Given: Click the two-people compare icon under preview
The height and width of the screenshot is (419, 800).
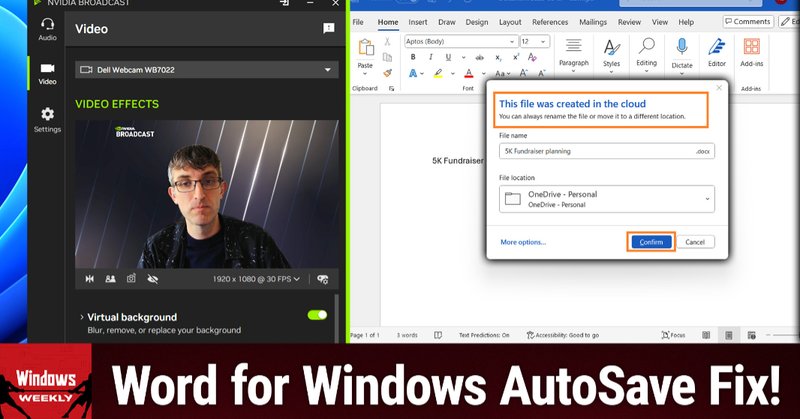Looking at the screenshot, I should pos(110,279).
